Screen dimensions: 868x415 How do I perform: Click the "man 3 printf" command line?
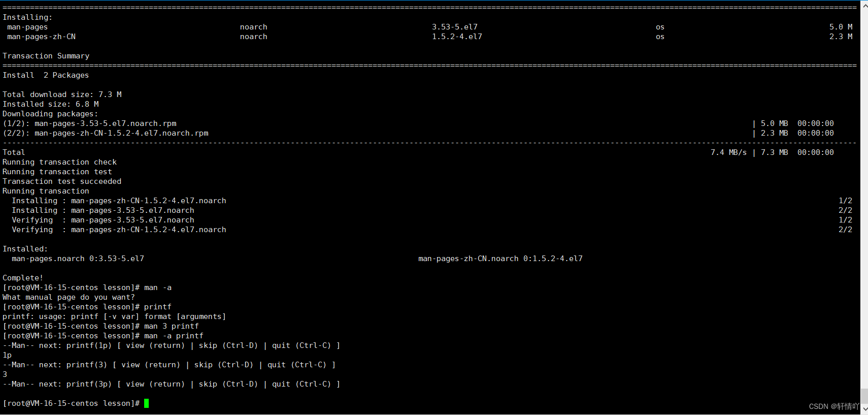pyautogui.click(x=101, y=326)
